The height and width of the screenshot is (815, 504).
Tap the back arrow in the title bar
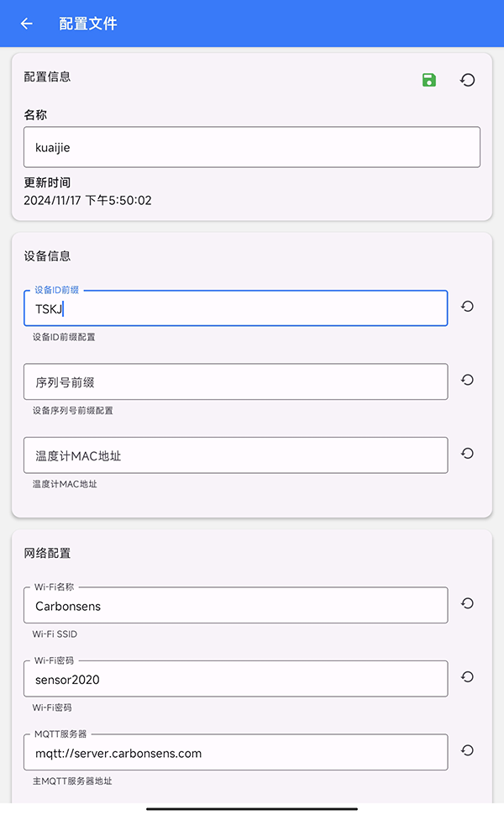[x=26, y=23]
